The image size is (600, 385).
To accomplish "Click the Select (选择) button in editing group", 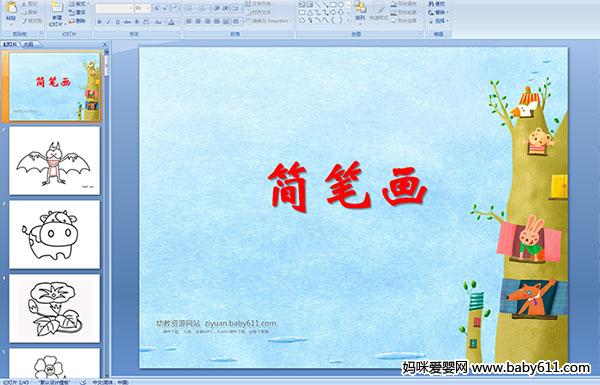I will click(439, 21).
